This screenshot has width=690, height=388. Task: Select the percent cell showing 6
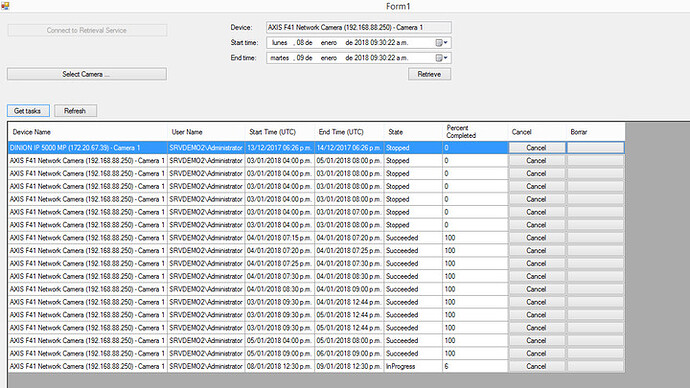pyautogui.click(x=475, y=366)
